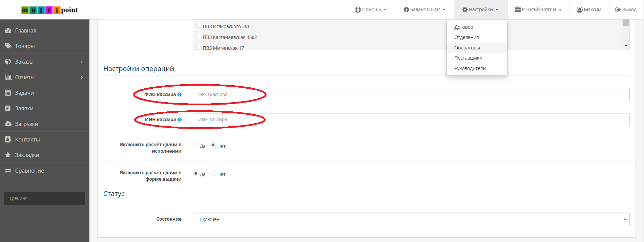Click the Заказы box icon

click(x=8, y=62)
